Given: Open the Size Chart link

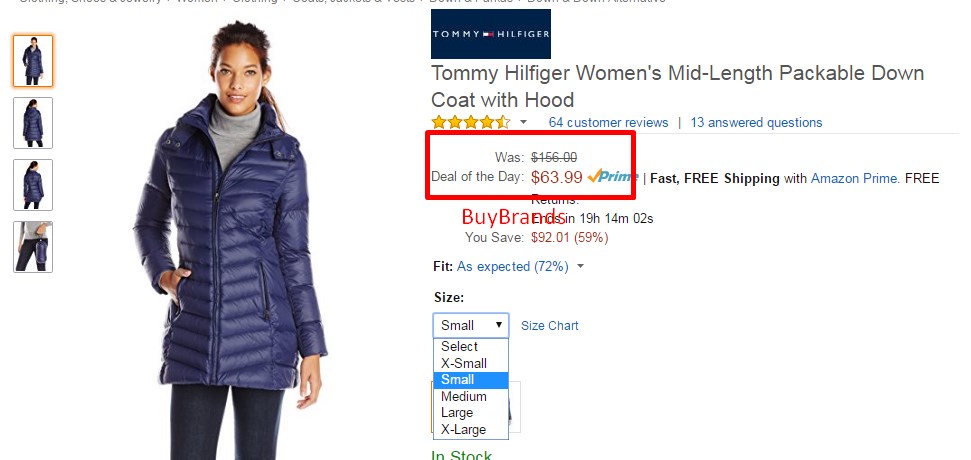Looking at the screenshot, I should [549, 326].
